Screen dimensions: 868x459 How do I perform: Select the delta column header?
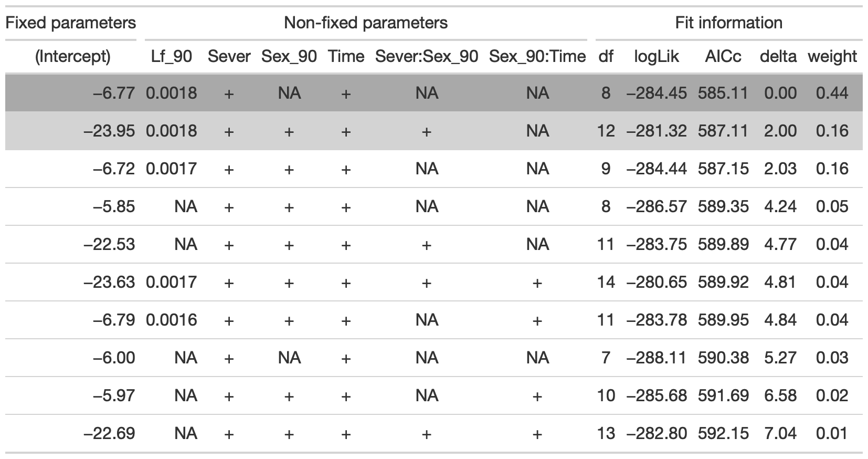(778, 56)
